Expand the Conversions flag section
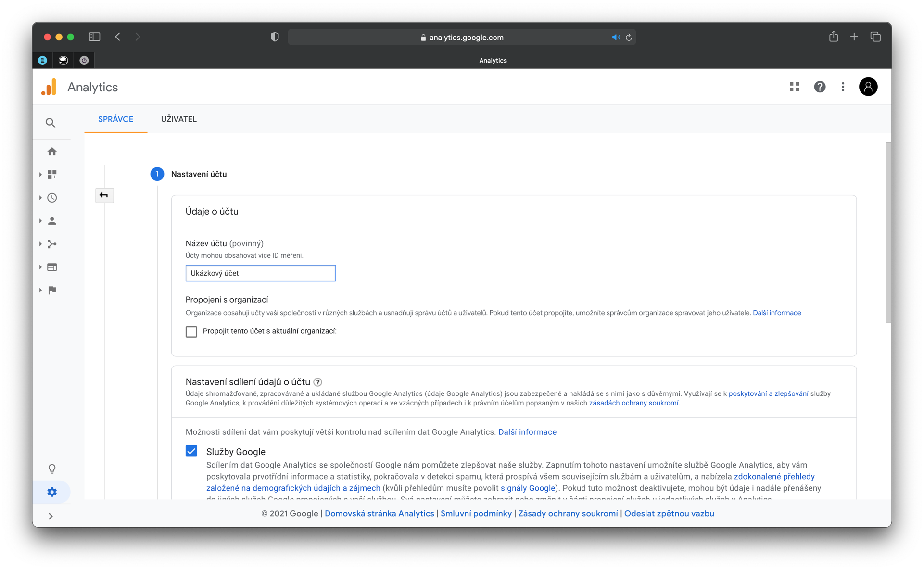 click(52, 290)
